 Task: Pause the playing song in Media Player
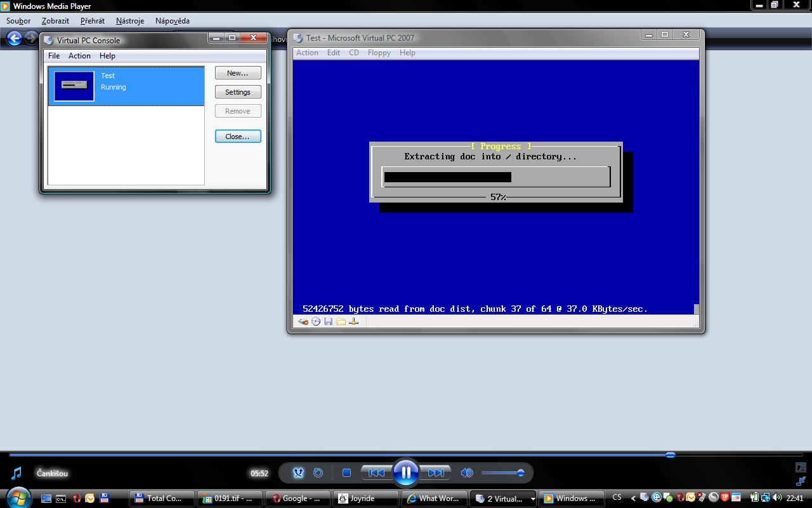coord(406,472)
